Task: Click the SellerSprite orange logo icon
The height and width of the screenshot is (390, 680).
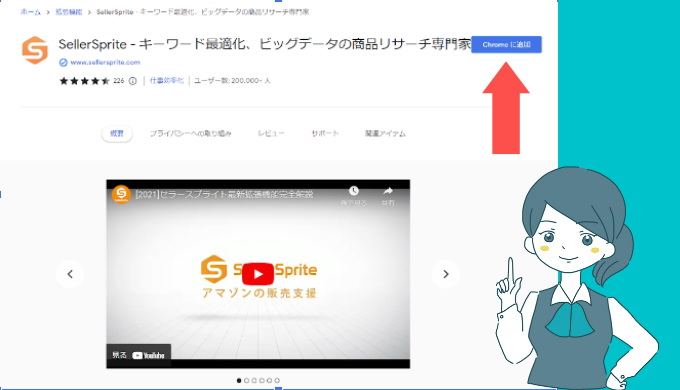Action: coord(35,50)
